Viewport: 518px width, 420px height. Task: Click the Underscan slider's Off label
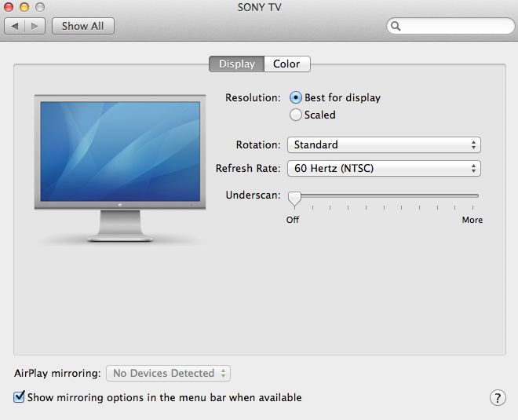point(293,220)
